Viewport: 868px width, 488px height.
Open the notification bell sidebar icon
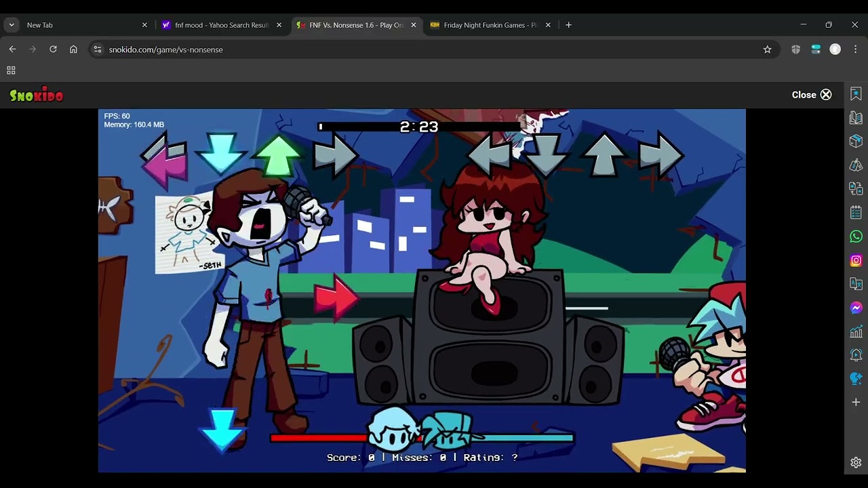(856, 355)
